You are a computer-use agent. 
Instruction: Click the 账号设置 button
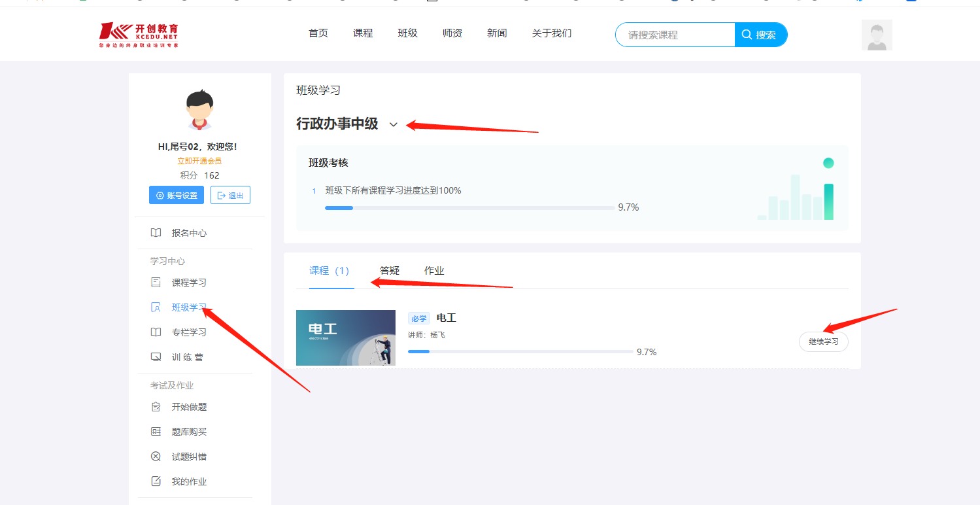pyautogui.click(x=177, y=195)
